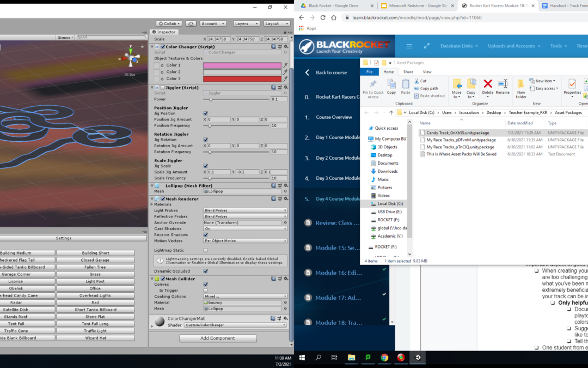Image resolution: width=588 pixels, height=368 pixels.
Task: Open Jiggler script help reference icon
Action: pyautogui.click(x=273, y=87)
